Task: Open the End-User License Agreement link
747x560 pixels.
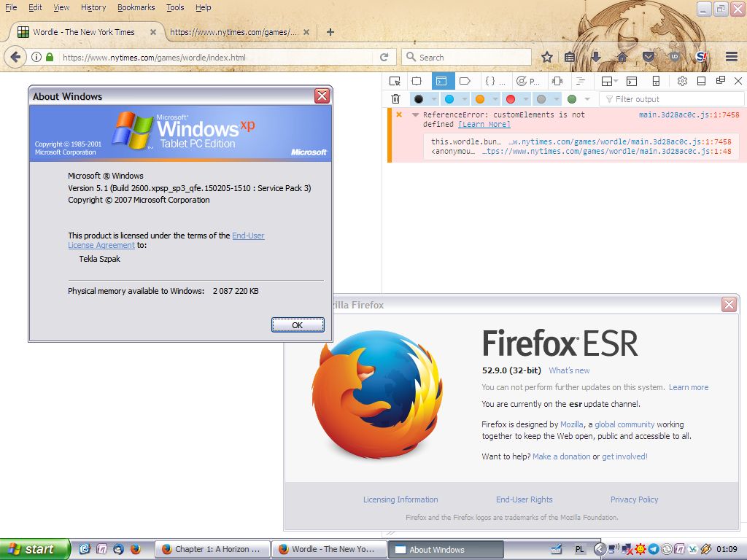Action: pyautogui.click(x=166, y=240)
